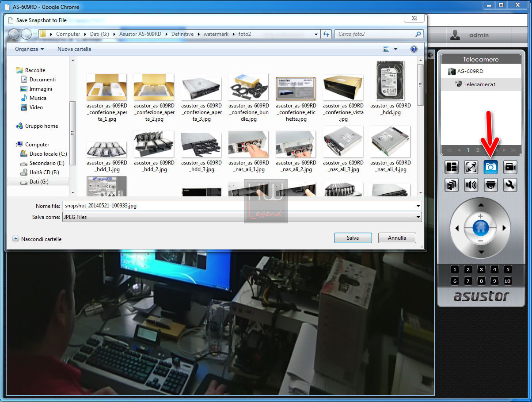This screenshot has width=532, height=402.
Task: Open settings with the wrench icon
Action: 510,185
